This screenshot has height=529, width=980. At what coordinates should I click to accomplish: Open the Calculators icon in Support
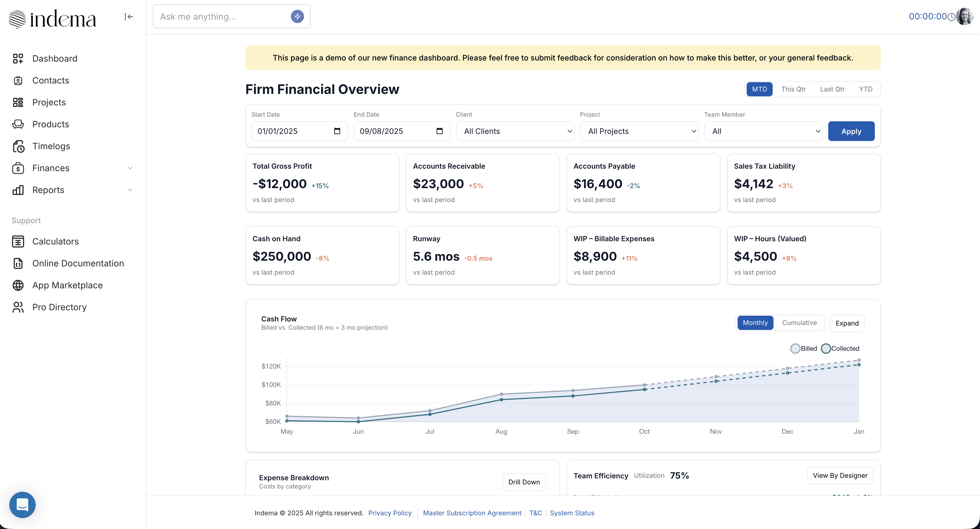pyautogui.click(x=18, y=242)
